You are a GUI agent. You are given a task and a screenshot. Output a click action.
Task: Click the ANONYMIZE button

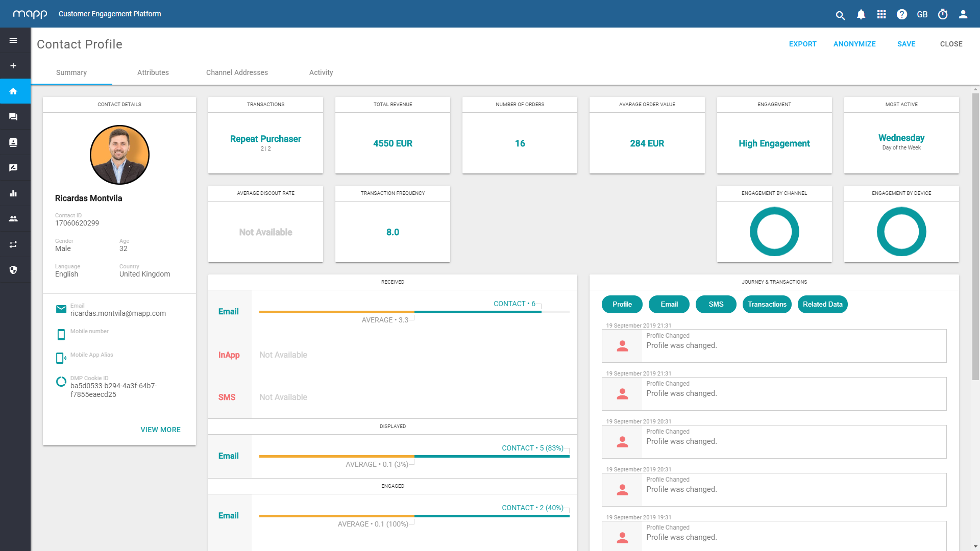tap(854, 44)
